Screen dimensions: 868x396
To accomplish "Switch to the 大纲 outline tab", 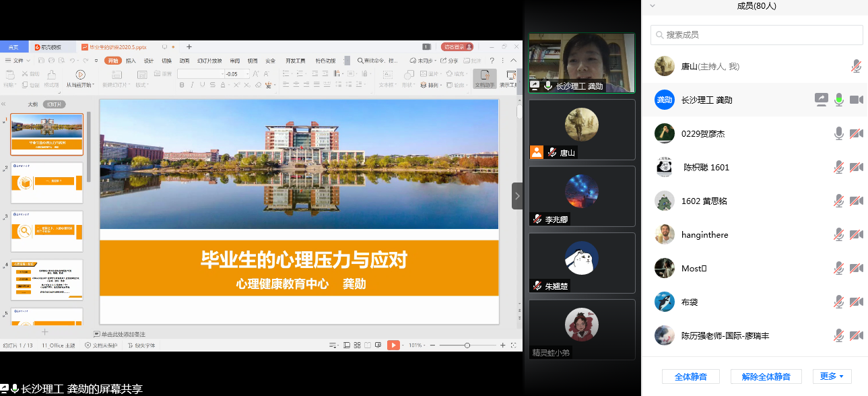I will (x=32, y=104).
